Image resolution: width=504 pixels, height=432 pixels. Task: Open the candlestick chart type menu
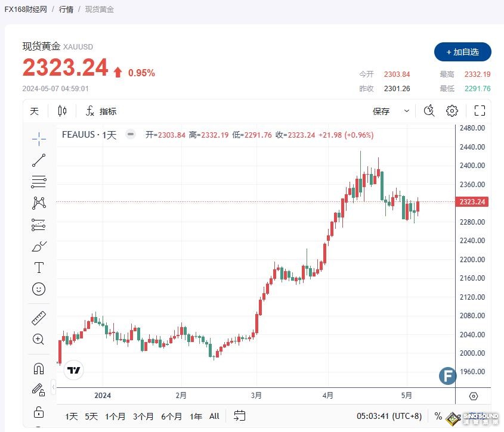click(62, 111)
